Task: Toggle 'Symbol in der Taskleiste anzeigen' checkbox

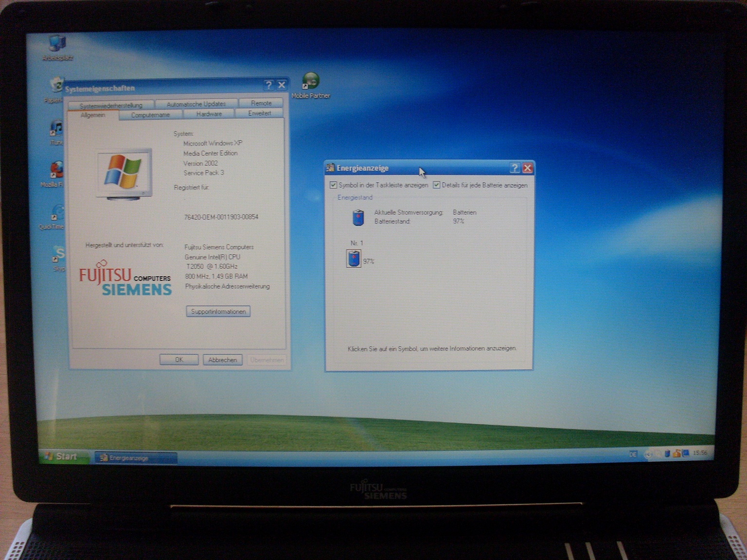Action: tap(333, 185)
